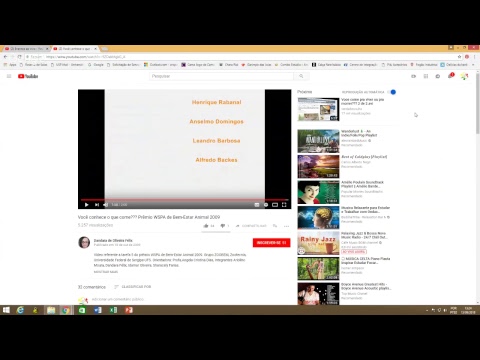The height and width of the screenshot is (360, 480).
Task: Open the Best of Coldplay playlist title
Action: click(364, 157)
